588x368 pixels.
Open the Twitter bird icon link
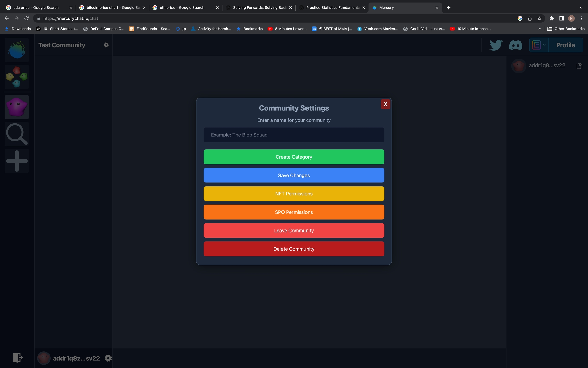tap(496, 45)
